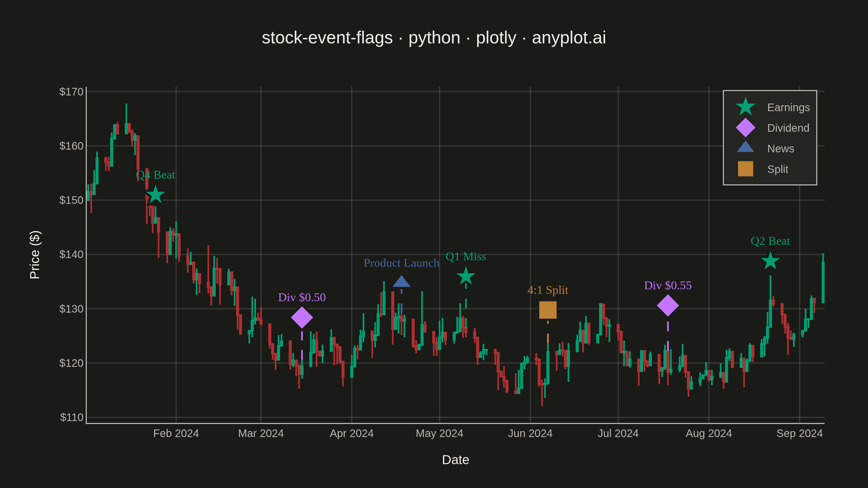The image size is (868, 488).
Task: Toggle the Earnings legend star icon
Action: 745,107
